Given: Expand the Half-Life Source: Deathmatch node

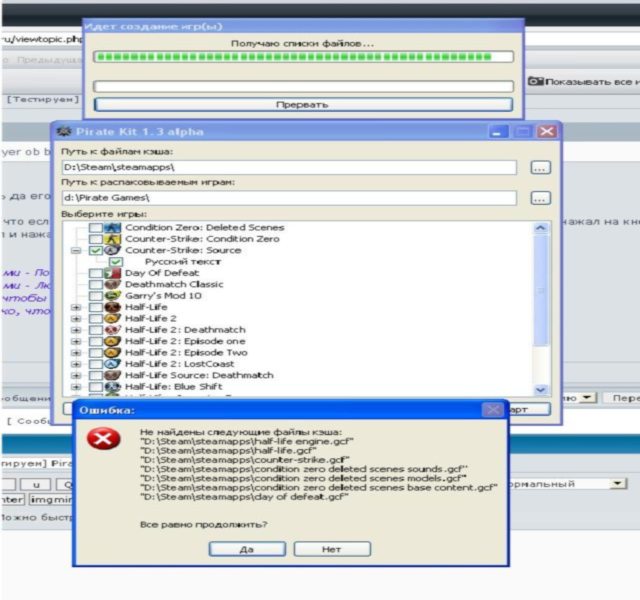Looking at the screenshot, I should [x=76, y=375].
